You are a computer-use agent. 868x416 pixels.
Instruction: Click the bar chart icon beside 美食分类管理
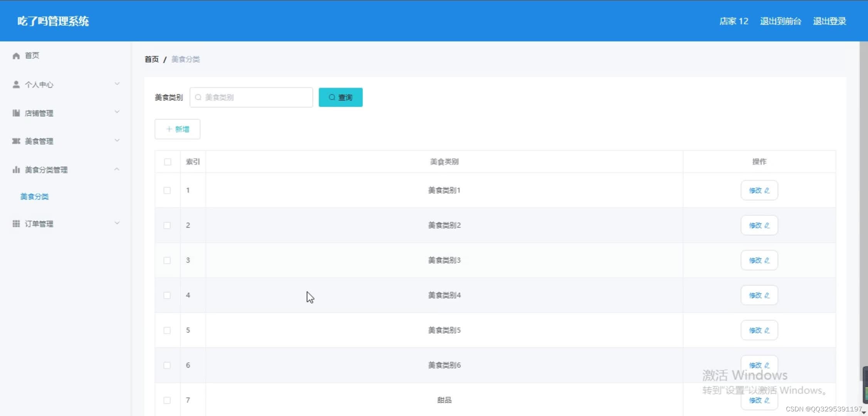click(x=16, y=169)
